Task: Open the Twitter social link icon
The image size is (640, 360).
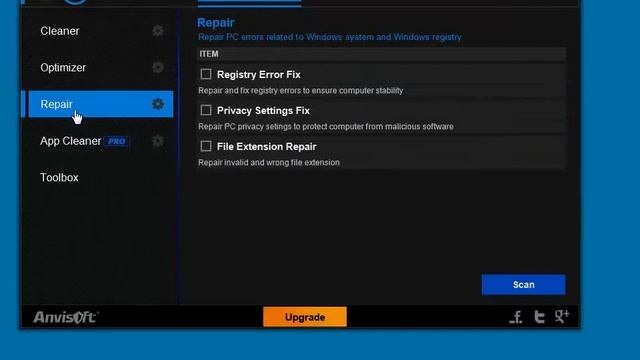Action: 539,317
